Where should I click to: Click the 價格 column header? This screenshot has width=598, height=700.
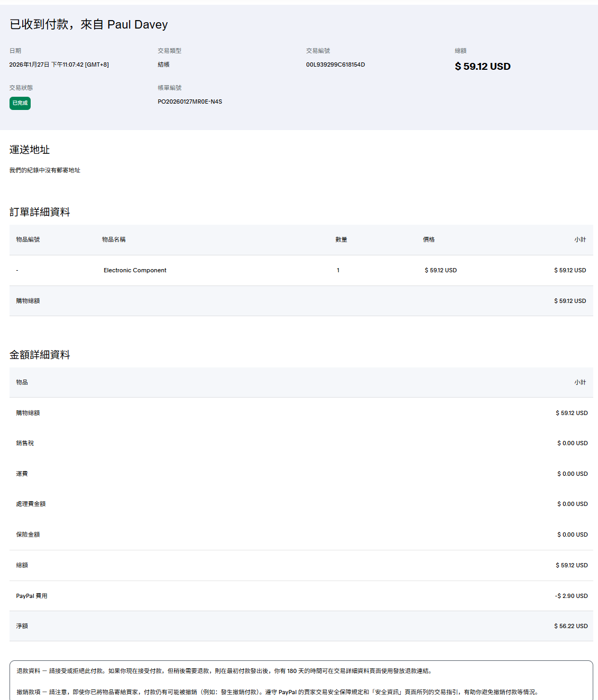429,240
